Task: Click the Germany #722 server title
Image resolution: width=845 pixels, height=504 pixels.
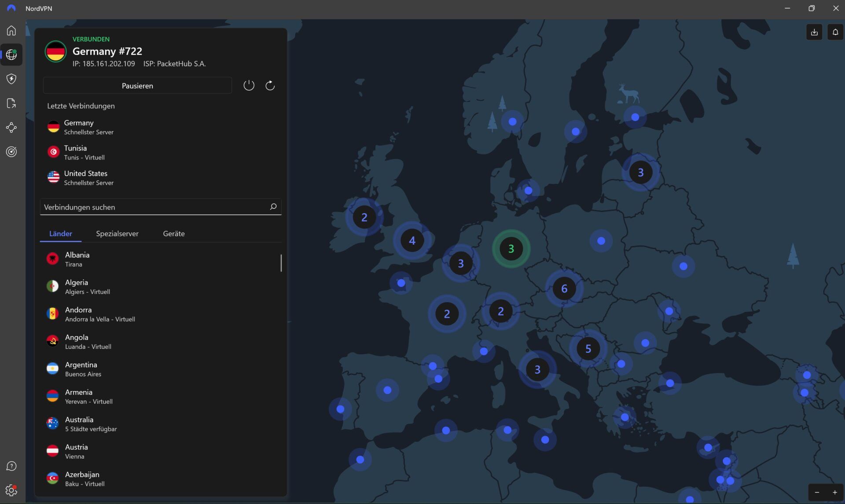Action: (107, 51)
